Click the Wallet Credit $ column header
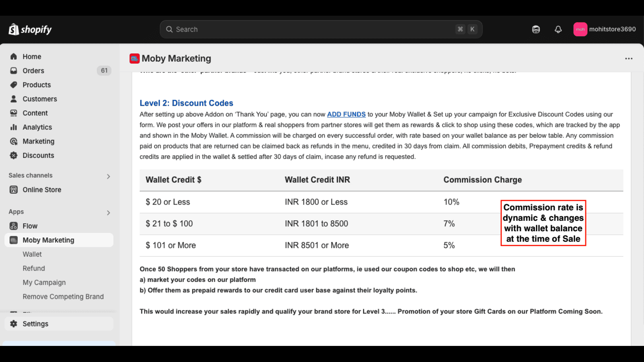 [173, 180]
